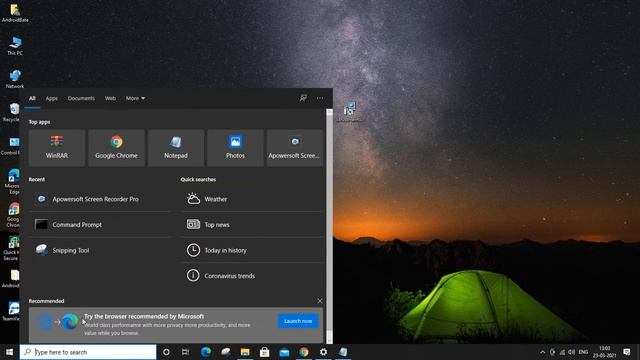Open Microsoft Store from the taskbar

[264, 352]
